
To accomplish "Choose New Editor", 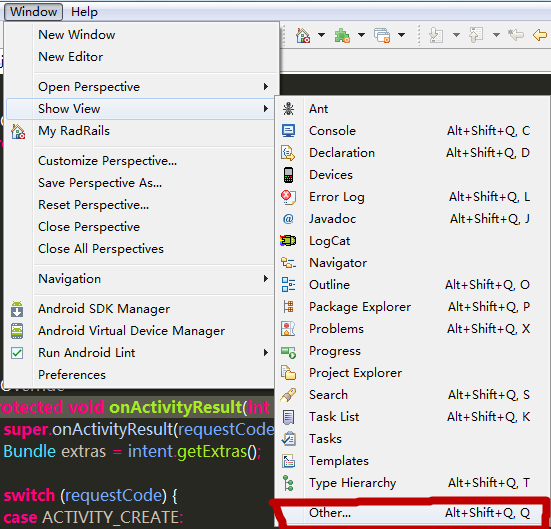I will coord(71,57).
